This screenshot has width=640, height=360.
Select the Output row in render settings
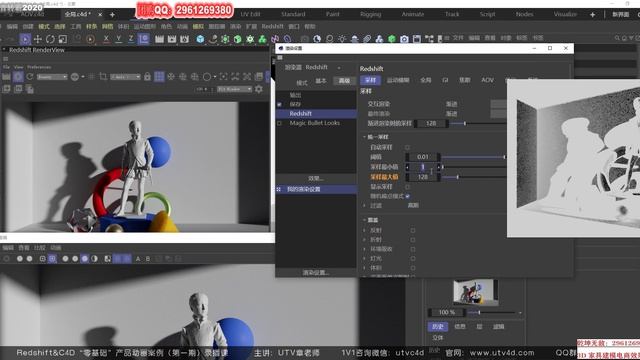tap(316, 95)
